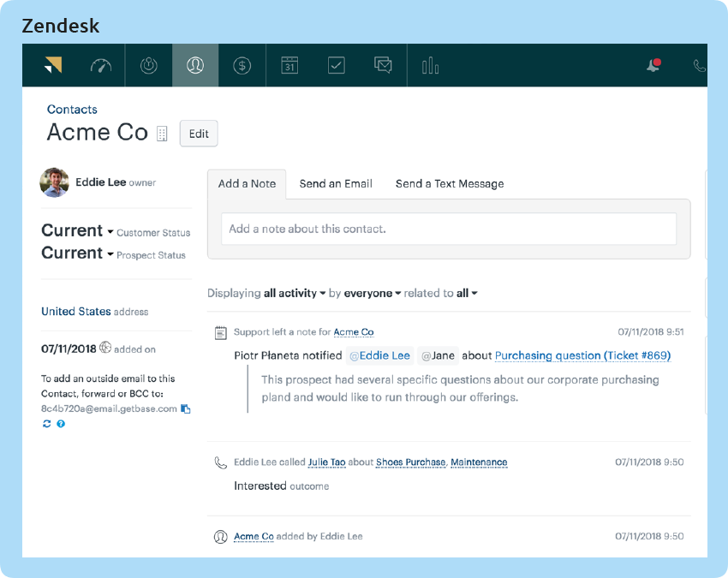Switch to the Send a Text Message tab
The height and width of the screenshot is (578, 728).
pos(450,184)
